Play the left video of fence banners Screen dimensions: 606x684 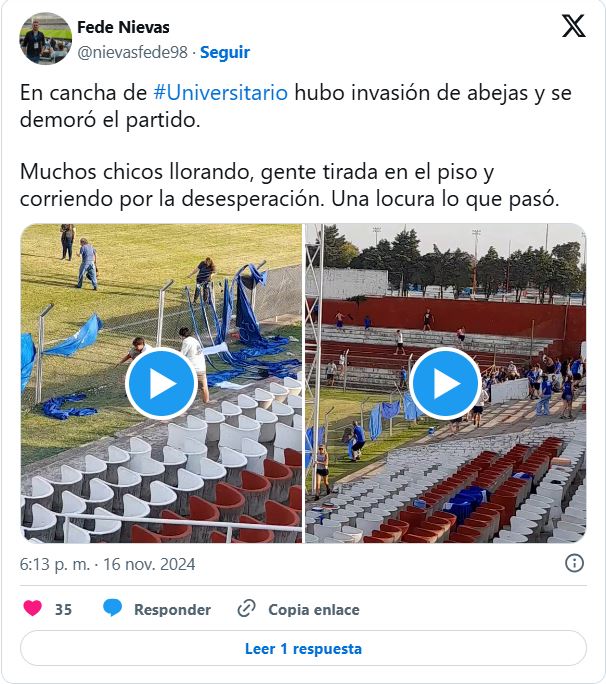[161, 383]
